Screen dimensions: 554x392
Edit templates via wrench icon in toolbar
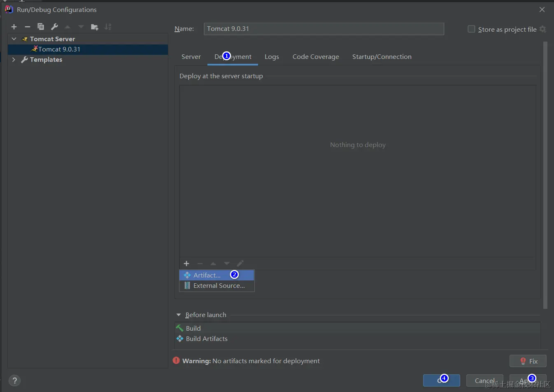pyautogui.click(x=54, y=27)
